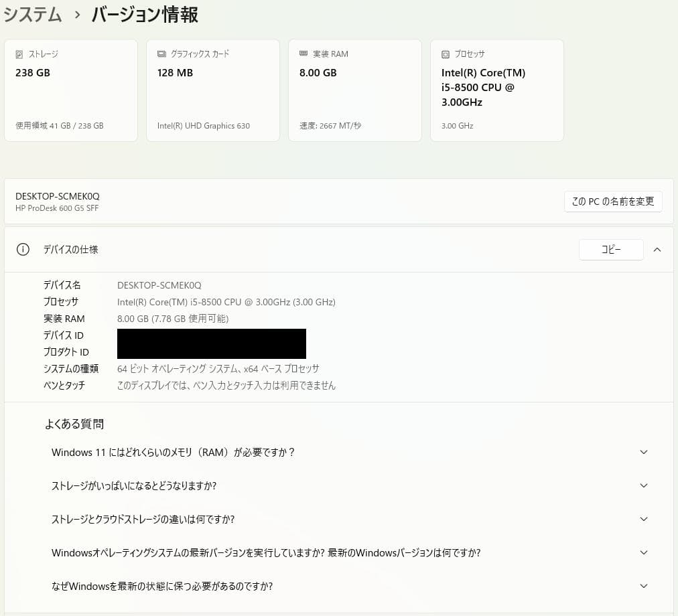
Task: Click the プロセッサ processor chip icon
Action: (x=444, y=54)
